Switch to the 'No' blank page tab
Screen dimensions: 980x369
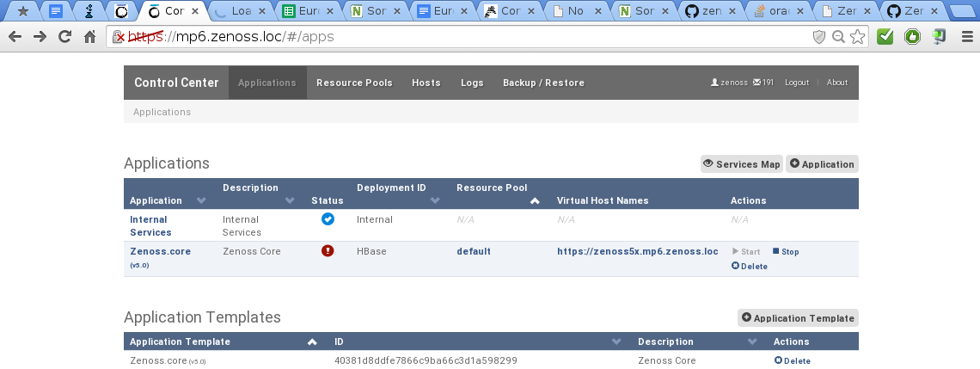(x=575, y=10)
